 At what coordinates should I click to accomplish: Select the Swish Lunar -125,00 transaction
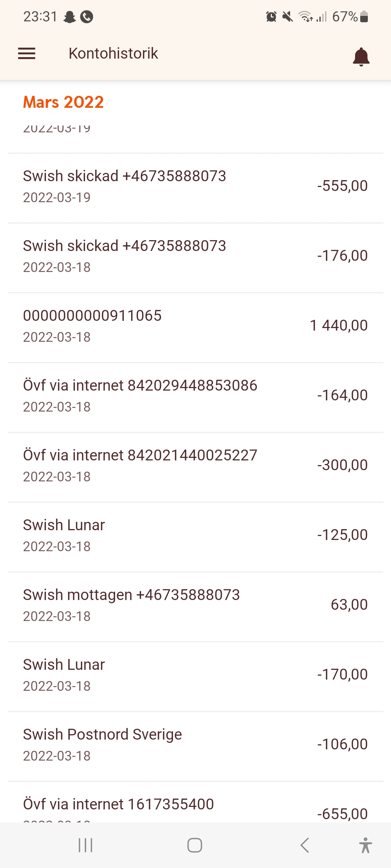pos(195,535)
